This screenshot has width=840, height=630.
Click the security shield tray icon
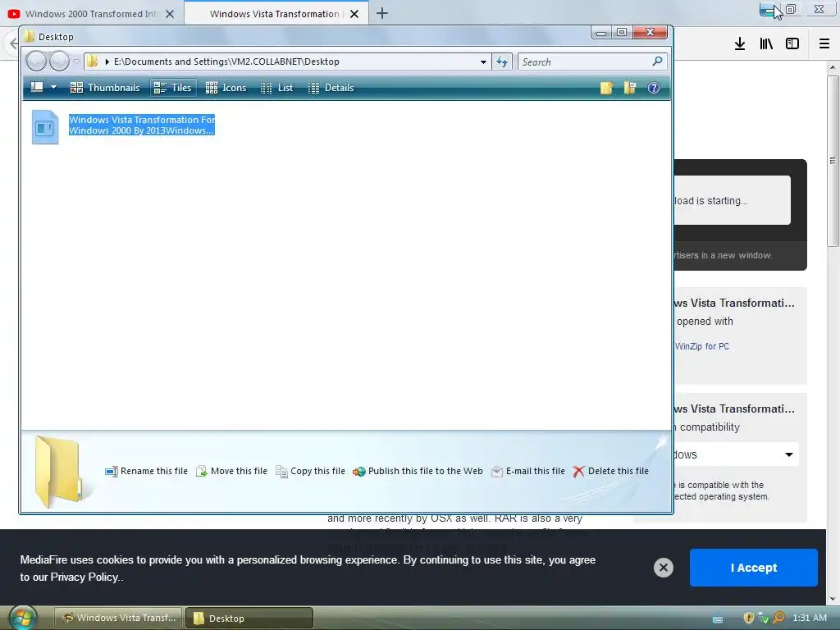[749, 618]
